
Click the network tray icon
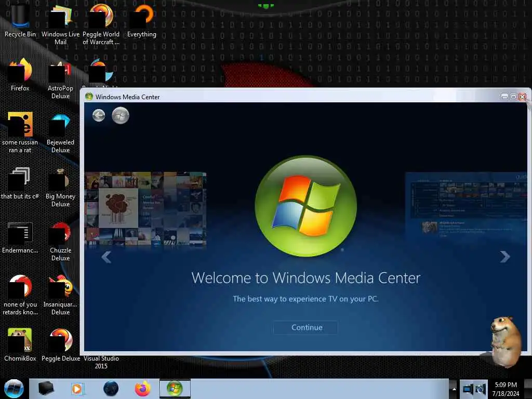tap(468, 389)
